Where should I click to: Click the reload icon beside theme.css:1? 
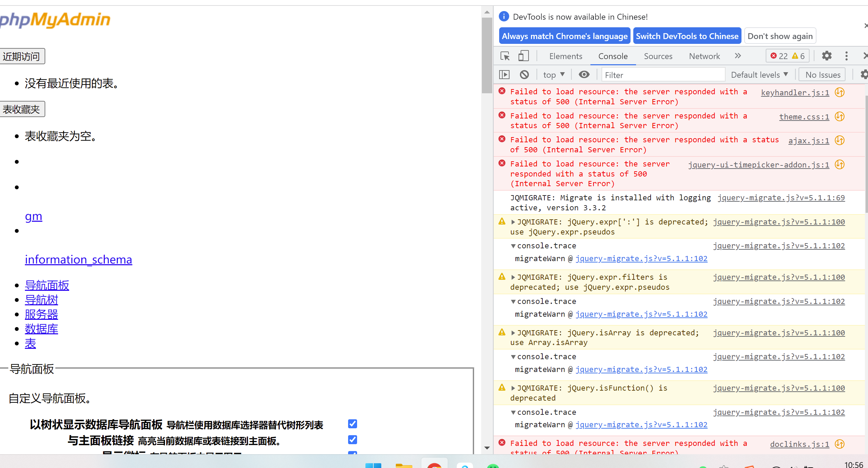tap(840, 116)
